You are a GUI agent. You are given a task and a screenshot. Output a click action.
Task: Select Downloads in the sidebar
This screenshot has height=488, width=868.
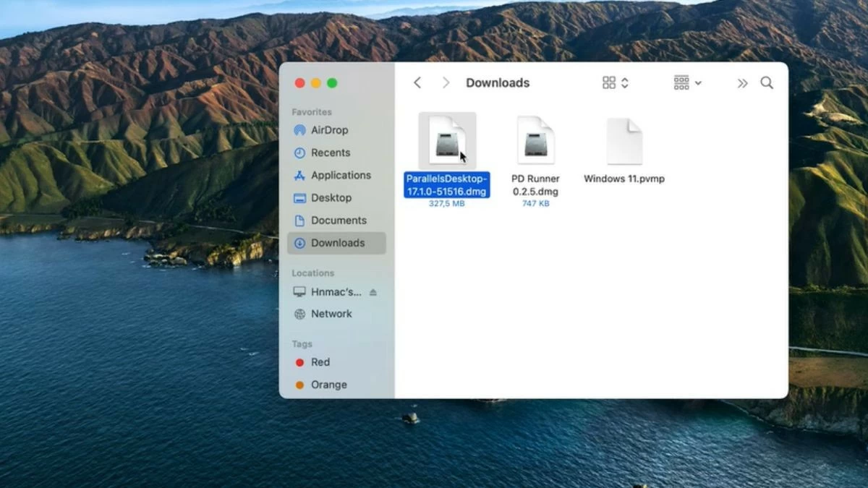click(337, 243)
